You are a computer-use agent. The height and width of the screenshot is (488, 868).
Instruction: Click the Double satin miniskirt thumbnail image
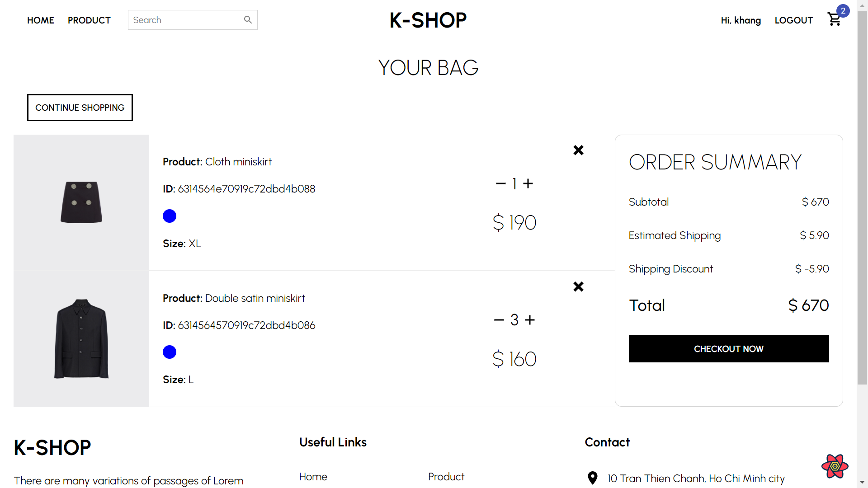click(81, 338)
